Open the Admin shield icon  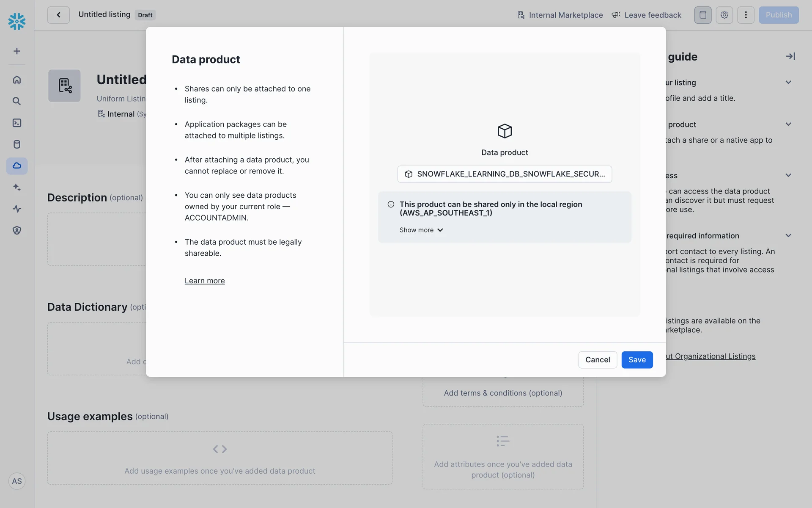[17, 230]
